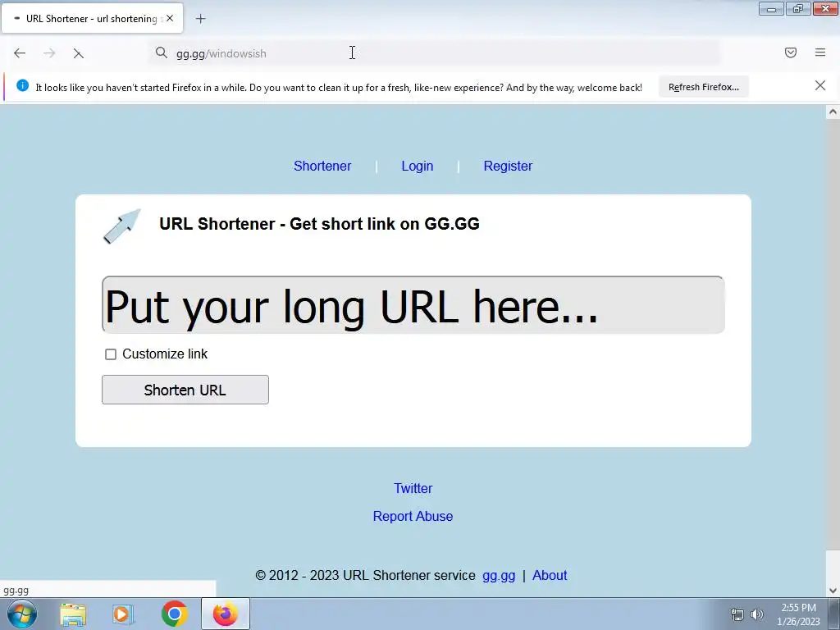Close the URL Shortener tab

170,18
